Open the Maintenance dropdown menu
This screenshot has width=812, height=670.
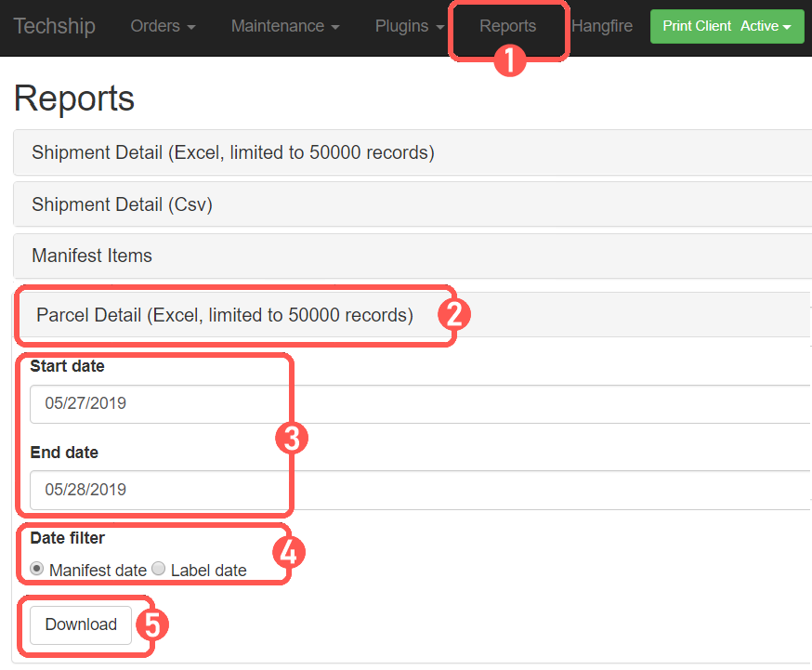click(284, 26)
